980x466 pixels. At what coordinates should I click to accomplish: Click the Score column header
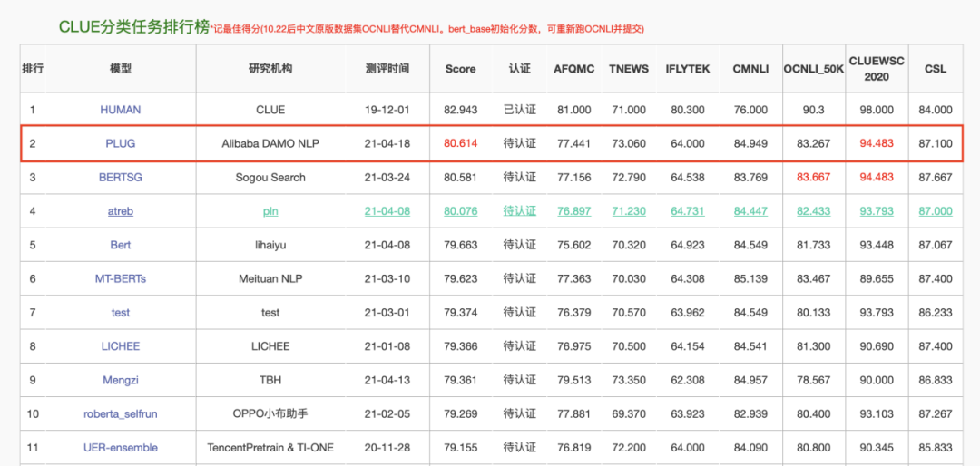click(x=461, y=69)
